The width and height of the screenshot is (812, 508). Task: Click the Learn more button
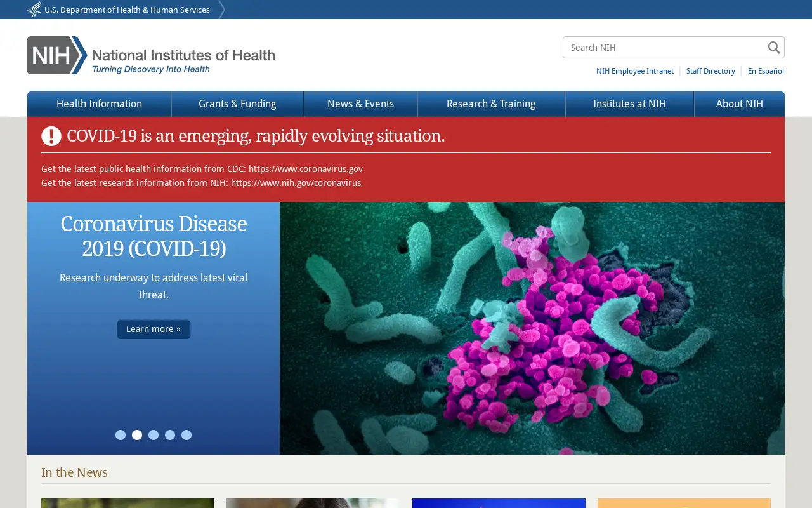click(x=154, y=329)
